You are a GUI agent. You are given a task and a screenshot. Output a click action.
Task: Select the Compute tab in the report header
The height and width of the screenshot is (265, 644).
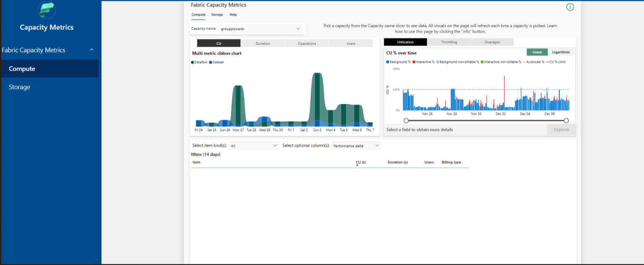(x=198, y=15)
